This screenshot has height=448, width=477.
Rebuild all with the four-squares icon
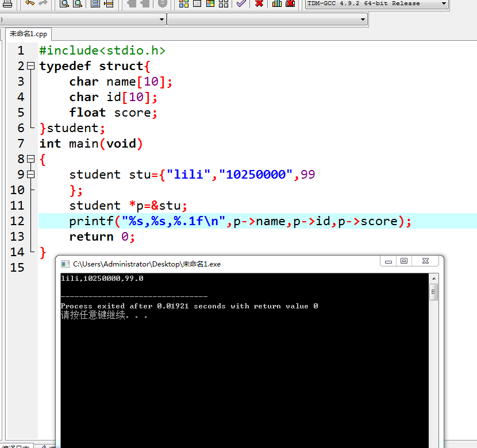(224, 3)
